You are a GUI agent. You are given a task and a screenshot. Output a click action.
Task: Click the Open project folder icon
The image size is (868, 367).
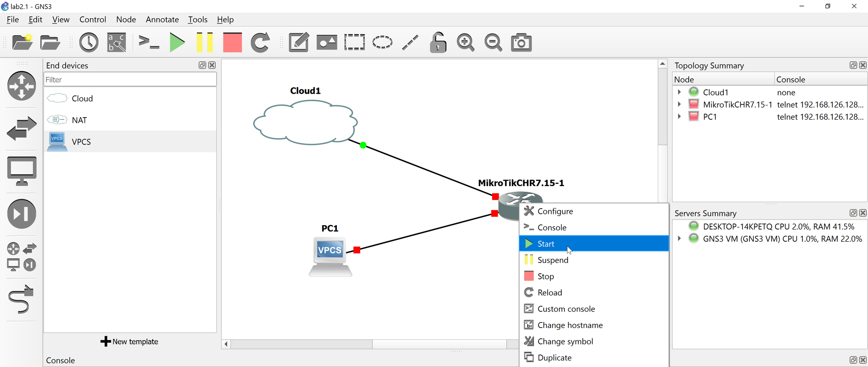click(x=50, y=43)
